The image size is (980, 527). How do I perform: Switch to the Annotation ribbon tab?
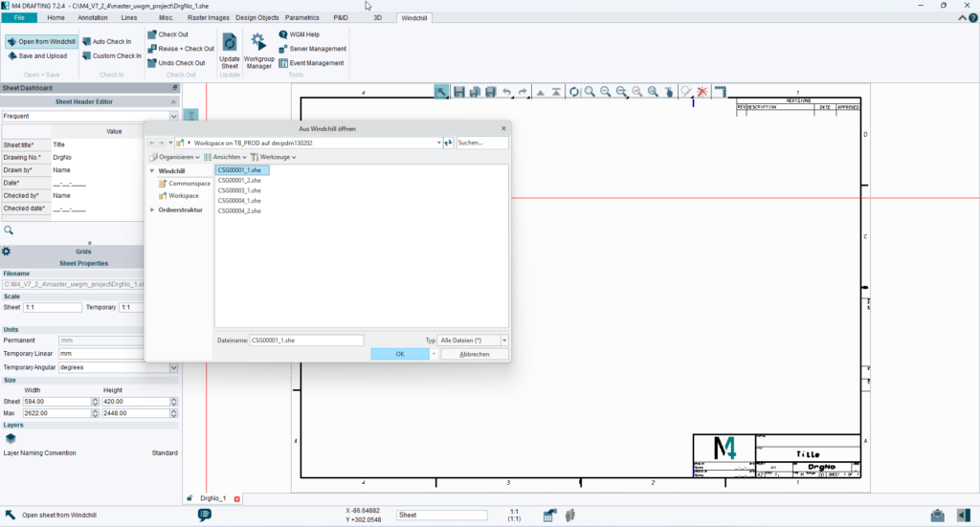93,17
